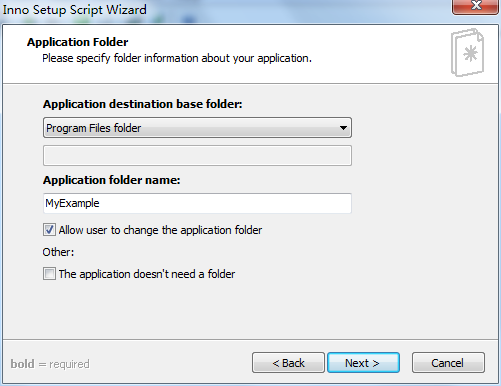Click the Application Folder heading
The width and height of the screenshot is (501, 386).
(x=78, y=42)
